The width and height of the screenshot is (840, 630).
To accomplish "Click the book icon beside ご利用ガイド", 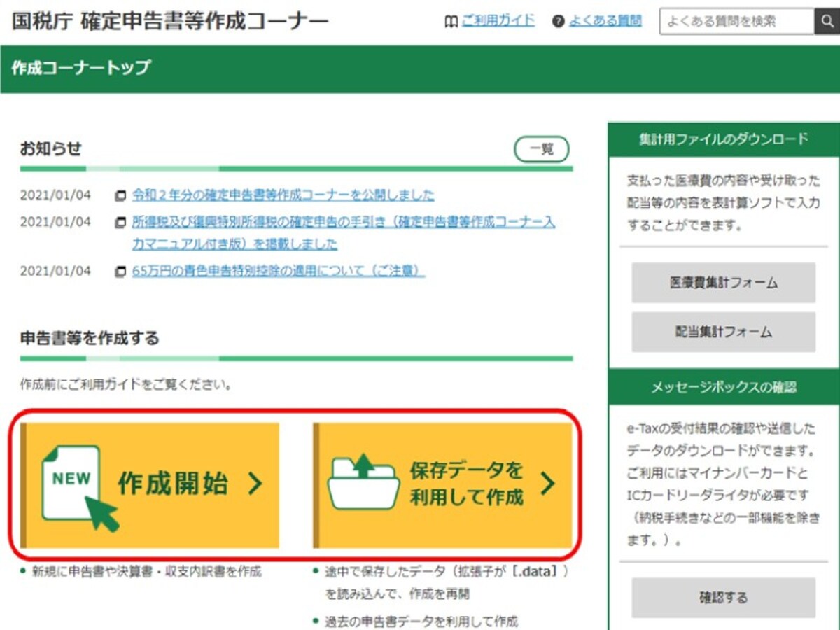I will coord(451,22).
